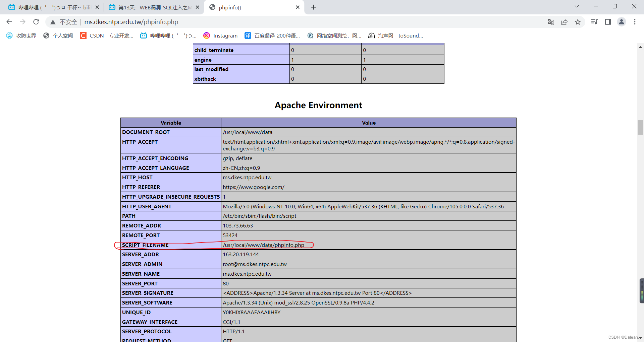Screen dimensions: 644x342
Task: Click the SERVER_SIGNATURE variable cell
Action: click(171, 293)
